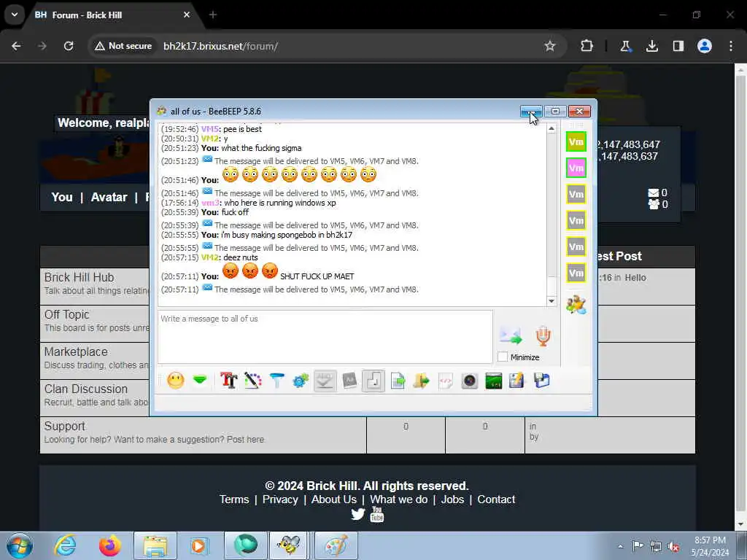Viewport: 747px width, 560px height.
Task: Click the Write a message to all of us box
Action: [325, 337]
